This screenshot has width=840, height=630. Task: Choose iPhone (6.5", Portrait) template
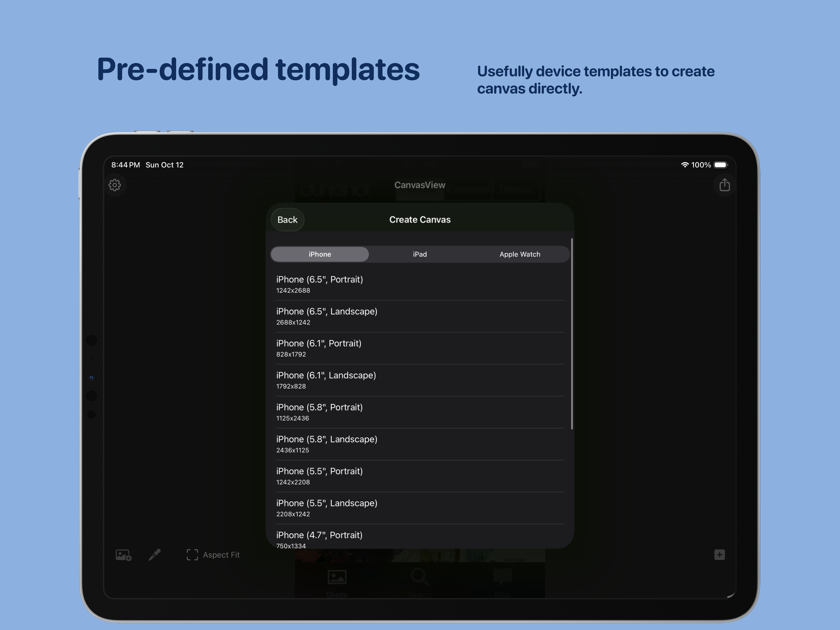[420, 284]
